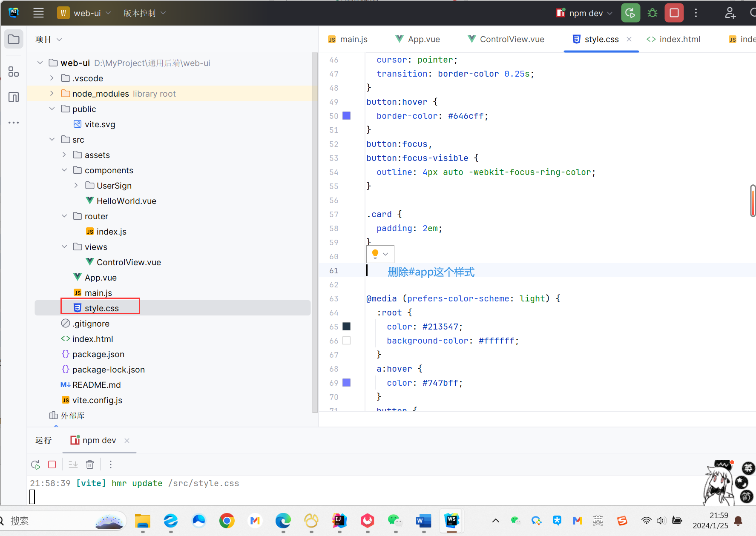
Task: Open more run actions vertical dots
Action: (x=696, y=13)
